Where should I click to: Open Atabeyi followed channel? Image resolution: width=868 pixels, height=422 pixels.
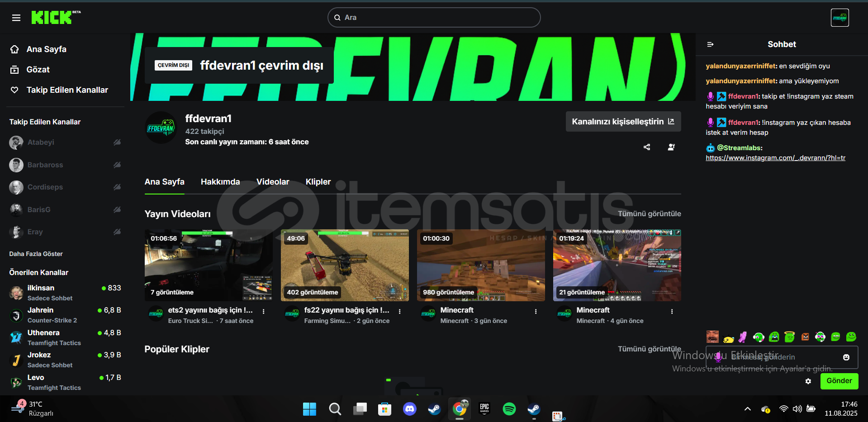click(x=41, y=142)
